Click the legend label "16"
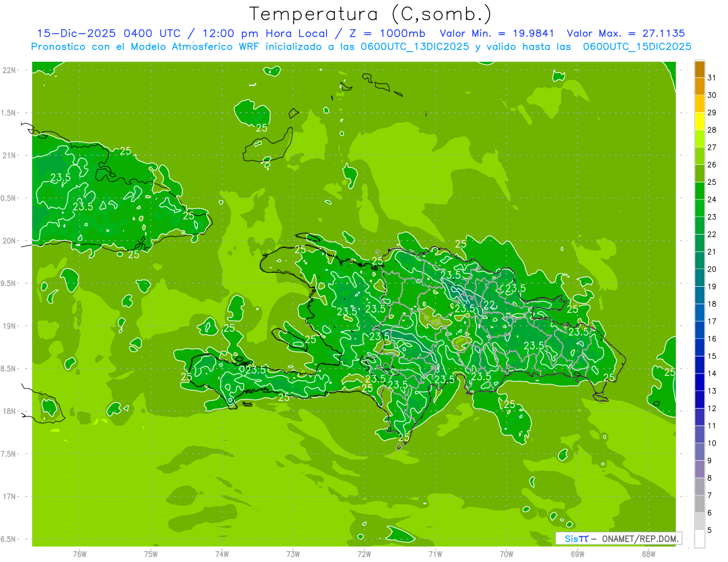Viewport: 728px width, 562px height. 712,339
